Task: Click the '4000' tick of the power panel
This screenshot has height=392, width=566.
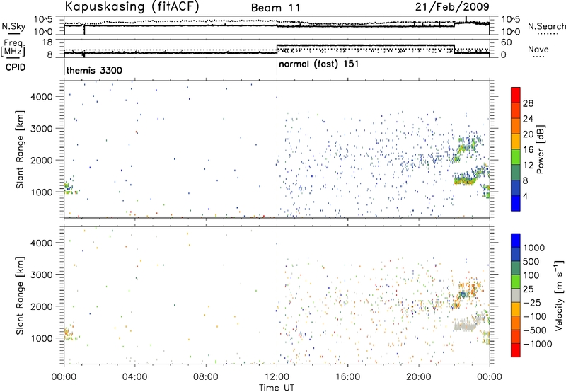Action: [42, 97]
